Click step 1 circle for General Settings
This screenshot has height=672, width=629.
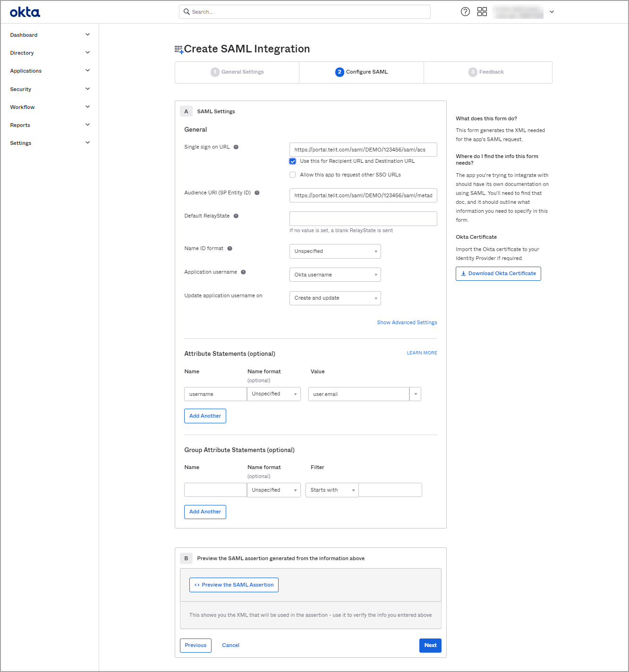click(215, 72)
